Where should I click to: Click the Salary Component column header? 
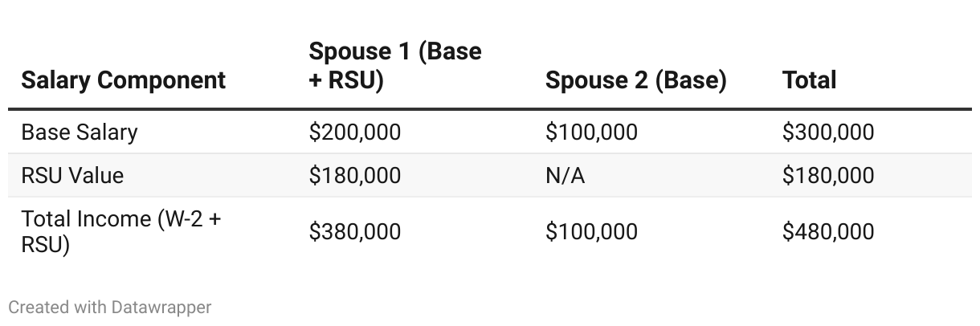pyautogui.click(x=124, y=80)
